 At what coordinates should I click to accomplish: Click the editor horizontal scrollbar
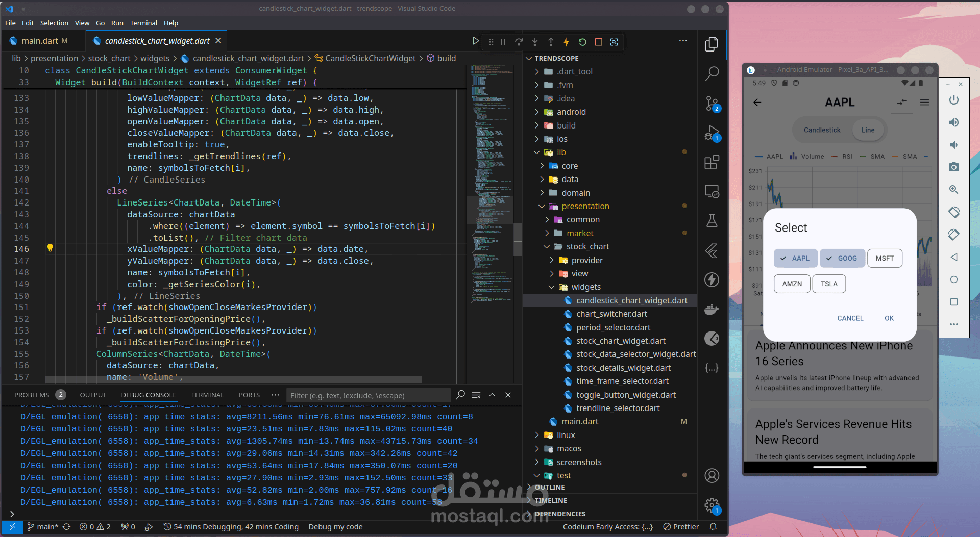tap(233, 380)
